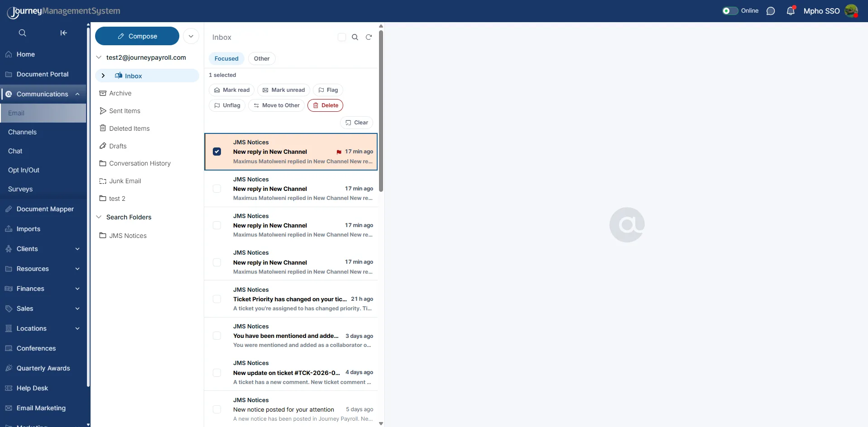This screenshot has height=427, width=868.
Task: Click the Unflag button
Action: point(227,105)
